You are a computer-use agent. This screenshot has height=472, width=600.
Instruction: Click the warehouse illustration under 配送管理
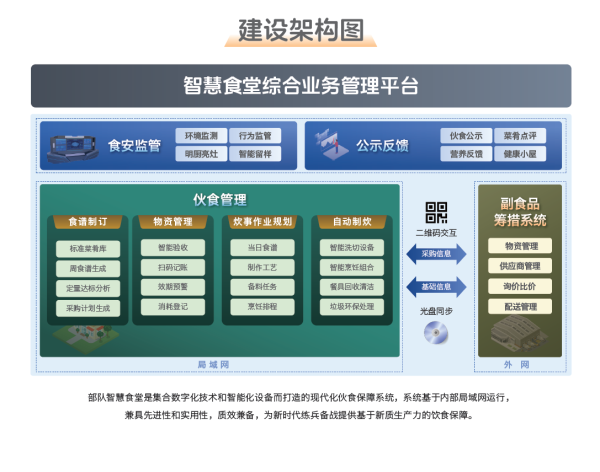click(x=519, y=334)
